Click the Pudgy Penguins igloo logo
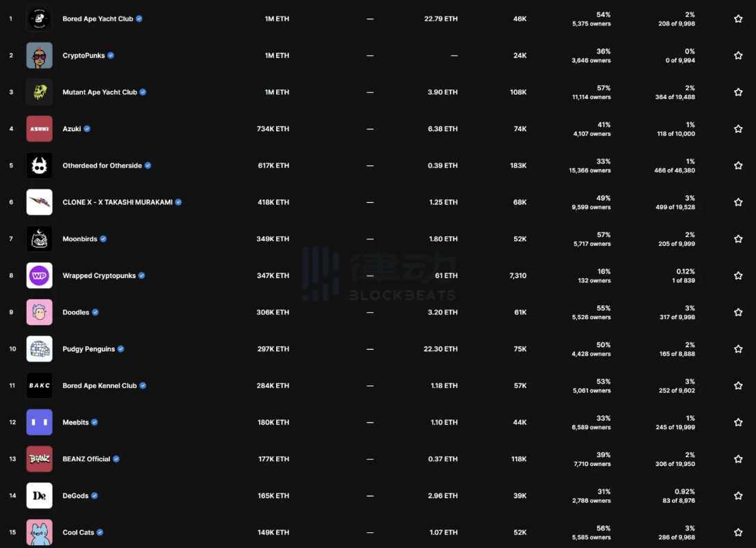This screenshot has height=548, width=756. tap(39, 348)
